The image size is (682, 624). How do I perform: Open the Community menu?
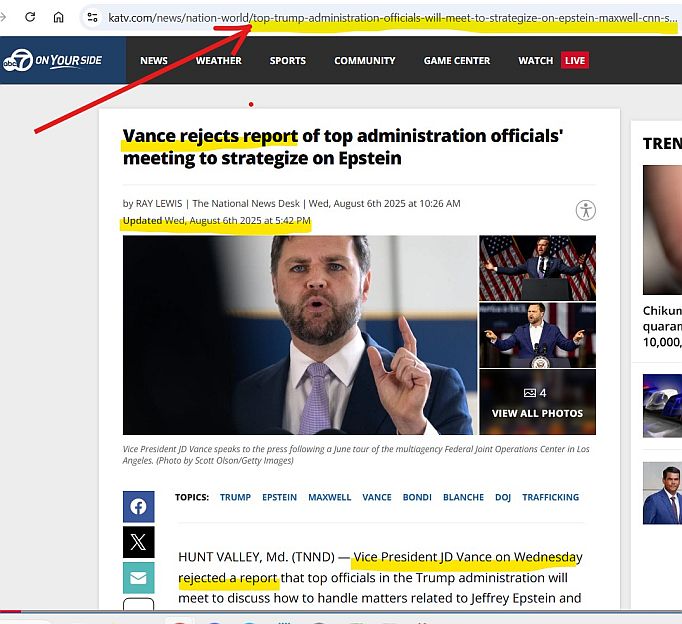point(364,60)
